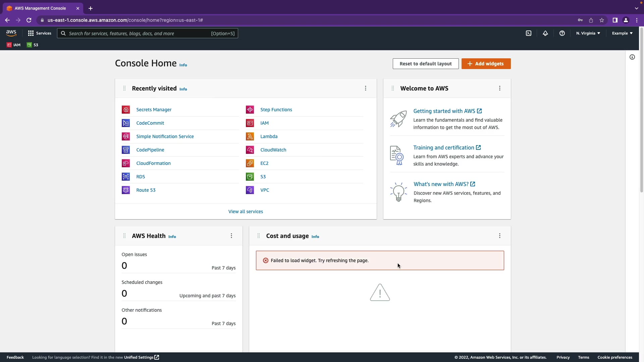Open S3 favorite in the bookmarks bar

click(33, 45)
